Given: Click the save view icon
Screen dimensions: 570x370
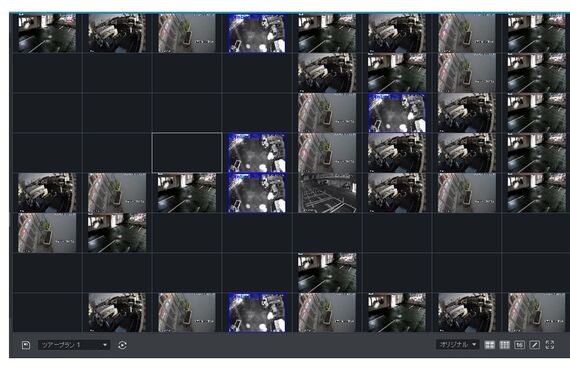Looking at the screenshot, I should tap(26, 345).
